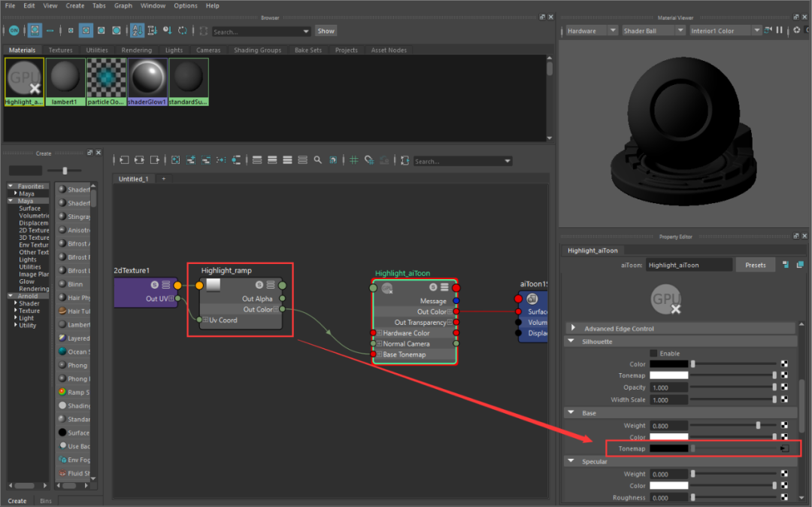
Task: Show output connections in node editor toolbar
Action: [154, 160]
